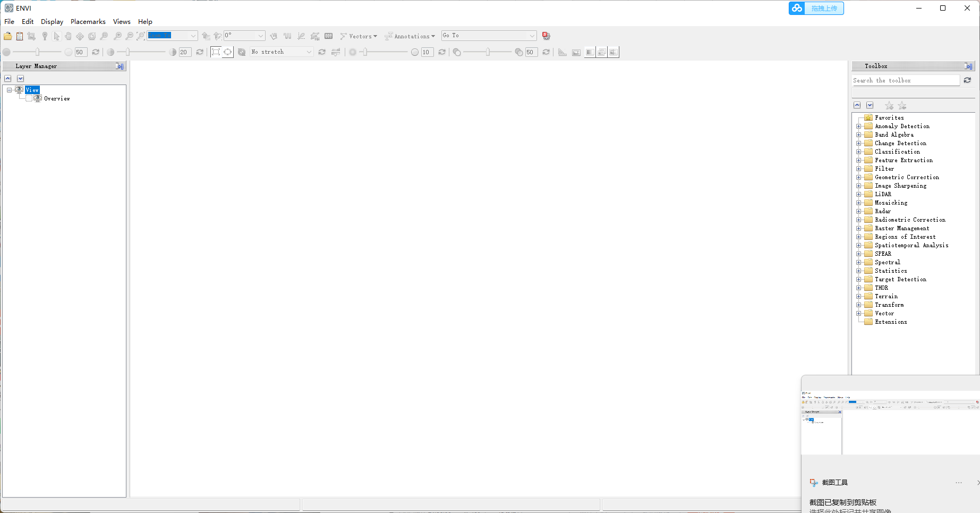Expand the Classification category in the Toolbox
This screenshot has width=980, height=513.
pos(859,152)
